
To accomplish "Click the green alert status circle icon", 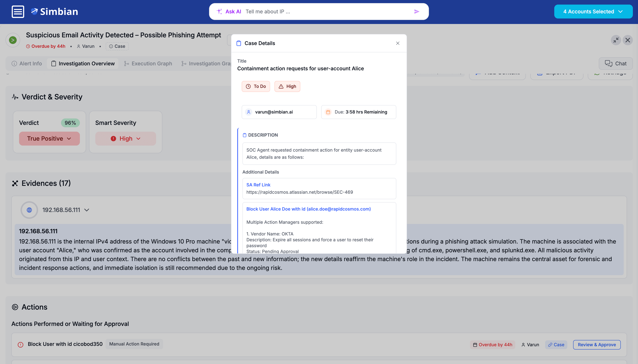I will tap(13, 40).
